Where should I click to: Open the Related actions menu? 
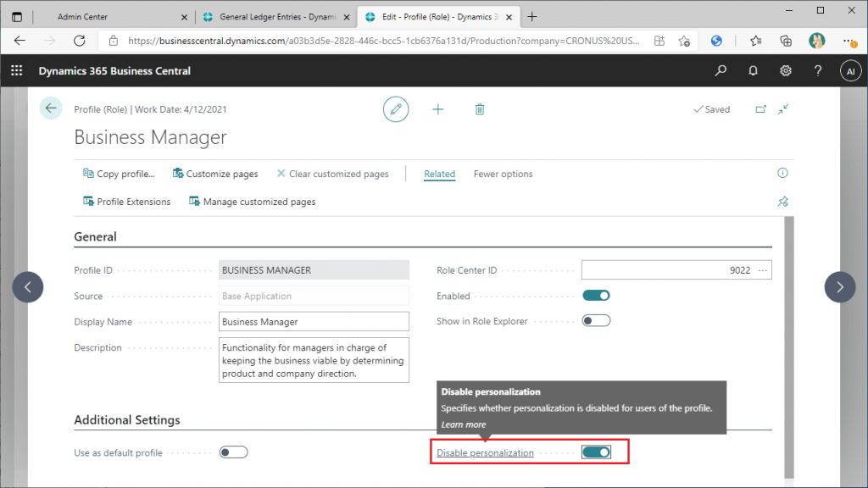tap(440, 174)
